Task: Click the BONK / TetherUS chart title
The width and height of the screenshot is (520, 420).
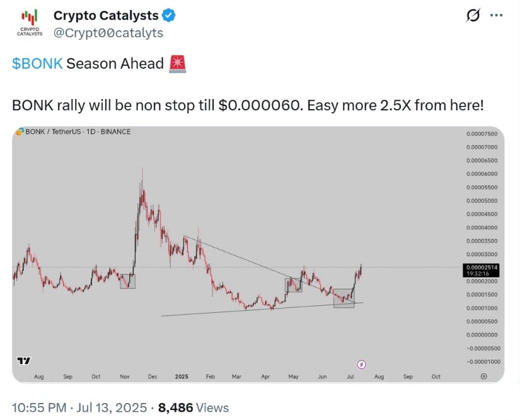Action: 53,132
